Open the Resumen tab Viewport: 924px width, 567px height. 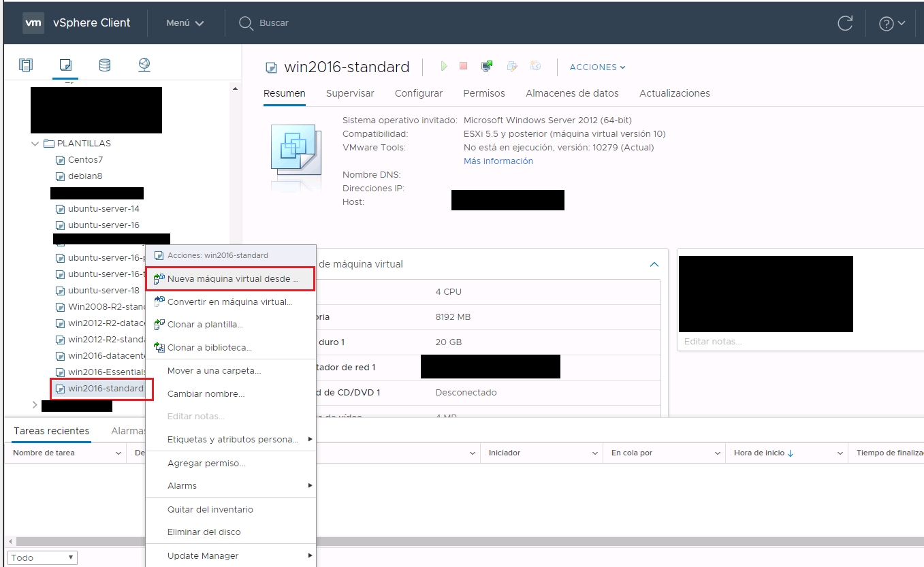[x=285, y=94]
